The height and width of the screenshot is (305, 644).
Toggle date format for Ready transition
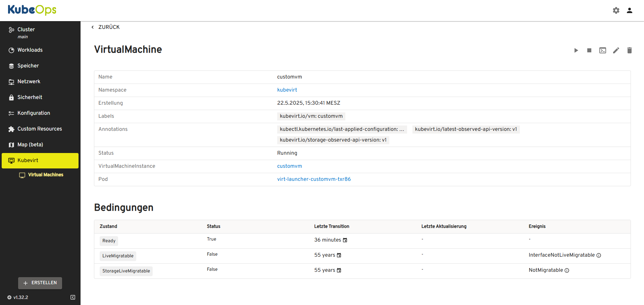(345, 240)
